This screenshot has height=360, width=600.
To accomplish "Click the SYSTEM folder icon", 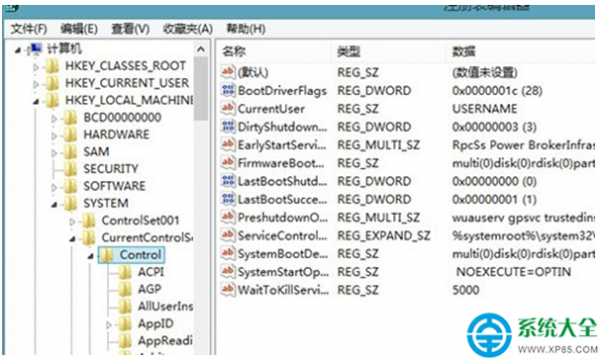I will (70, 204).
